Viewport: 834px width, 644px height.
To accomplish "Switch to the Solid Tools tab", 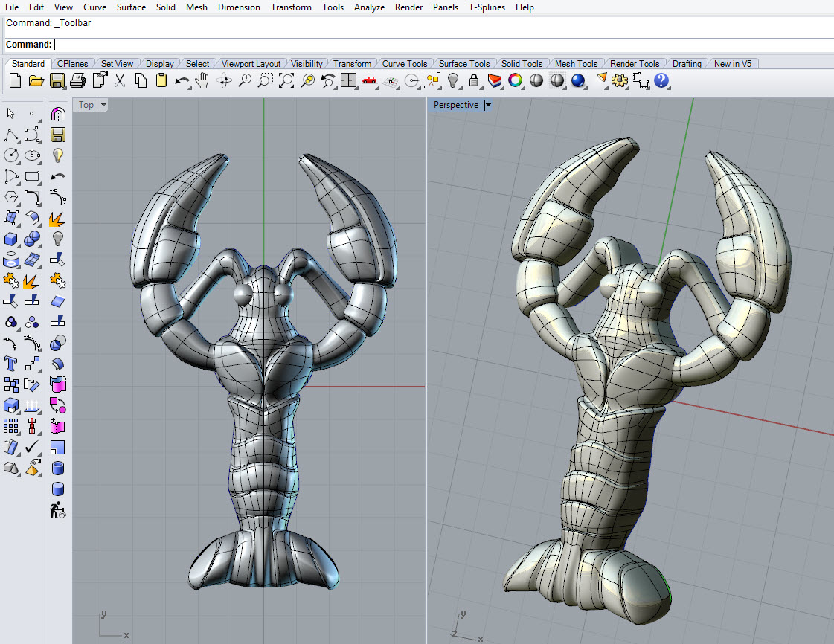I will pos(522,64).
